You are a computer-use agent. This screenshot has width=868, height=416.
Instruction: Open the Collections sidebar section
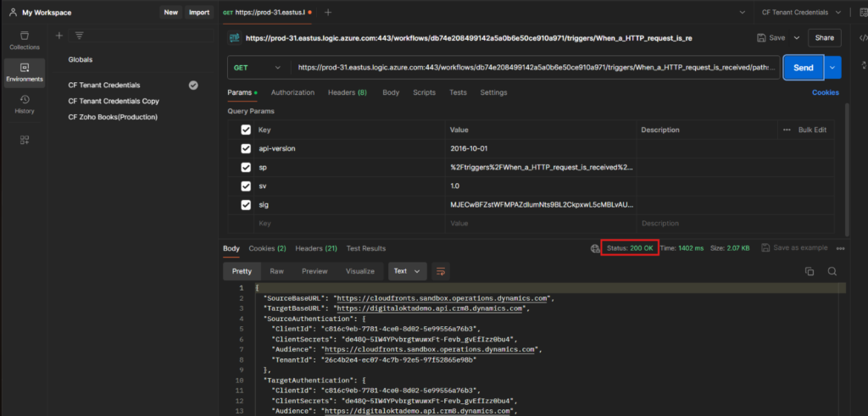(x=25, y=41)
